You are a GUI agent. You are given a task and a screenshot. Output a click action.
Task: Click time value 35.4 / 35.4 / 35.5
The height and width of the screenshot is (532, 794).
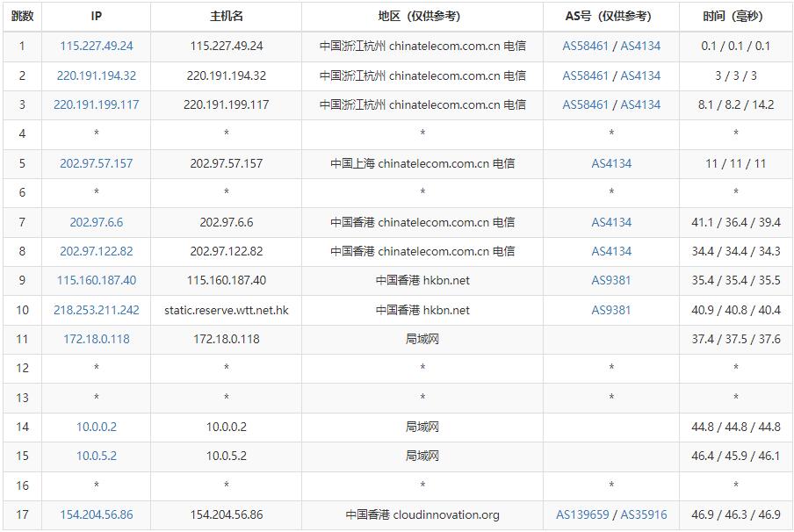click(736, 280)
